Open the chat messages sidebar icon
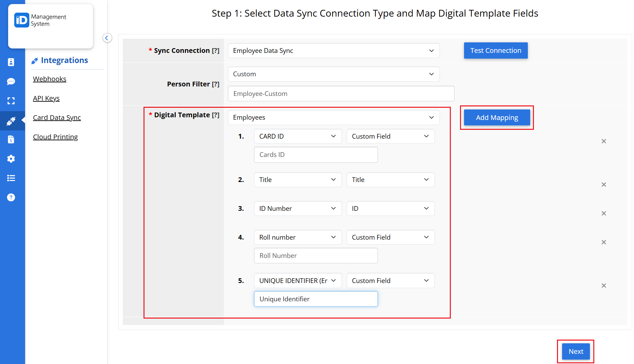 (11, 81)
